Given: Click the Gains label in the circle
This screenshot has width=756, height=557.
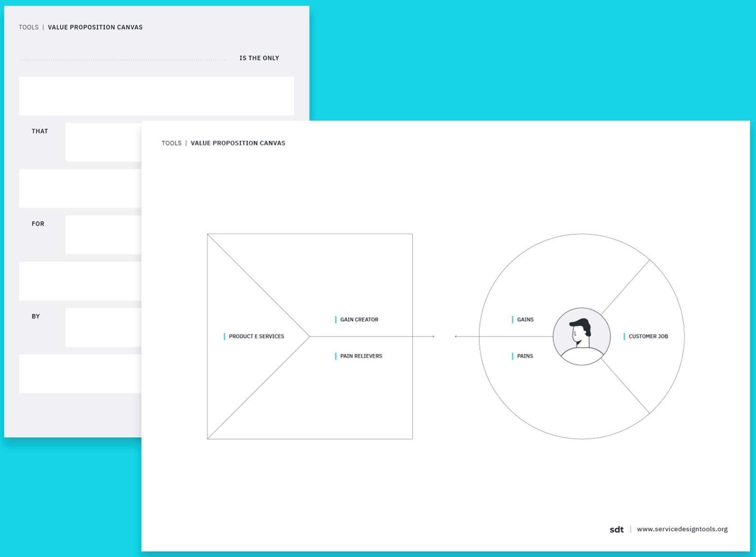Looking at the screenshot, I should 525,320.
